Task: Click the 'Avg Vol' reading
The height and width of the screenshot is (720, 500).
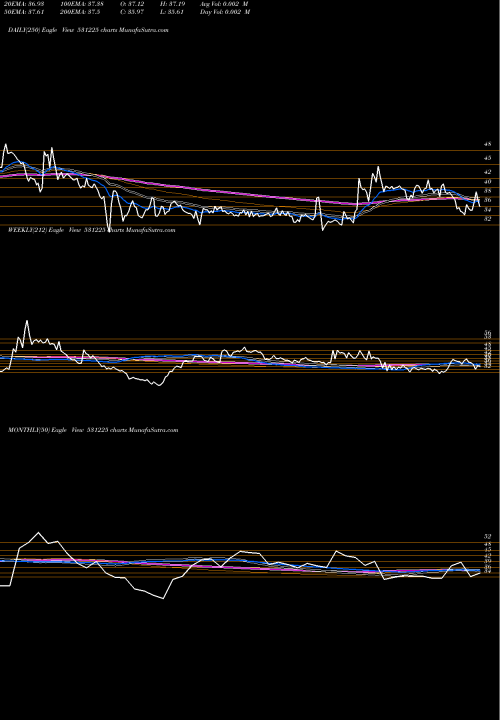Action: [225, 4]
